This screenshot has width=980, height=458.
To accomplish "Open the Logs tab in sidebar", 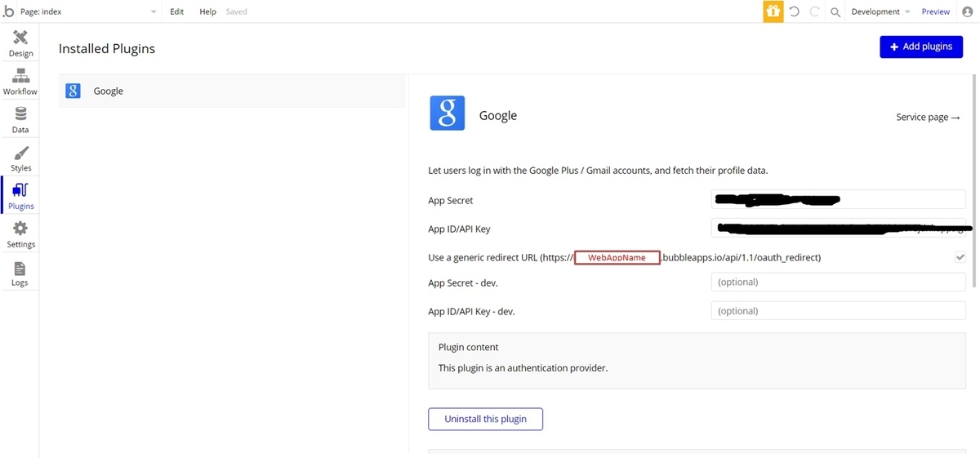I will coord(20,273).
